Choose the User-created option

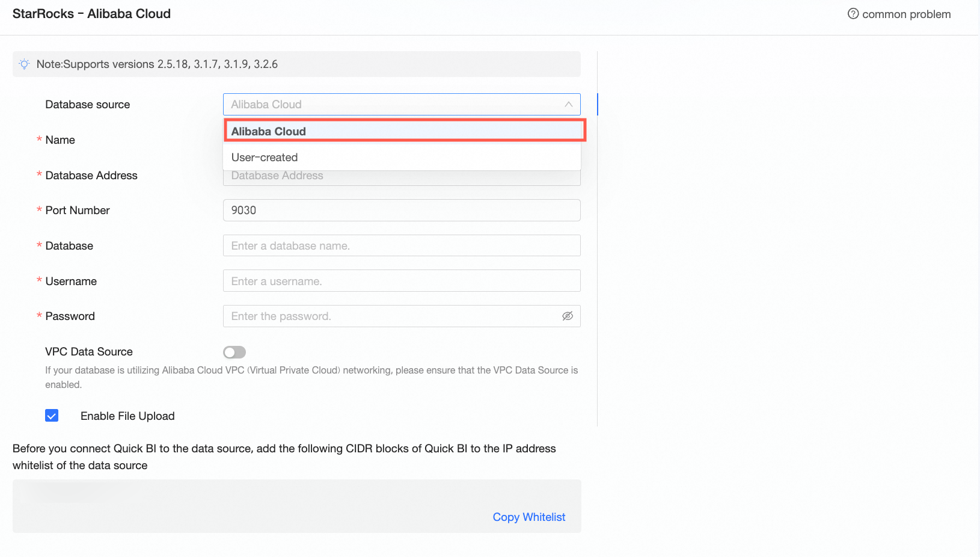tap(402, 158)
